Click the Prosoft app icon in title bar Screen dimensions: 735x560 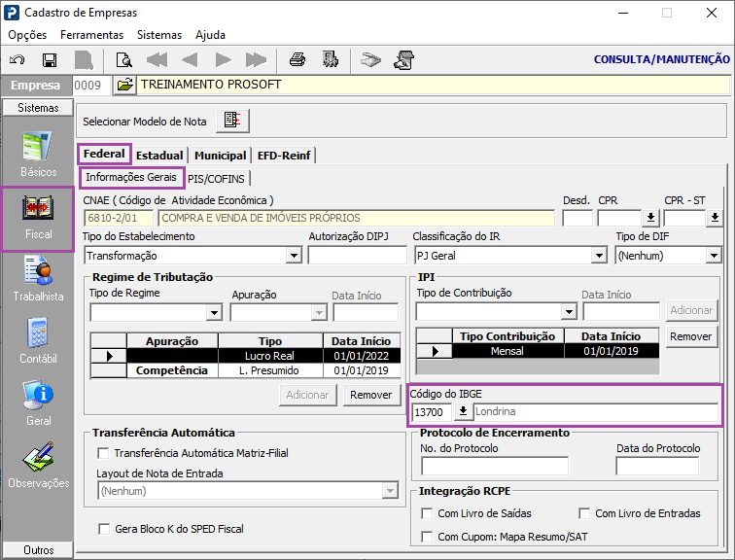12,13
